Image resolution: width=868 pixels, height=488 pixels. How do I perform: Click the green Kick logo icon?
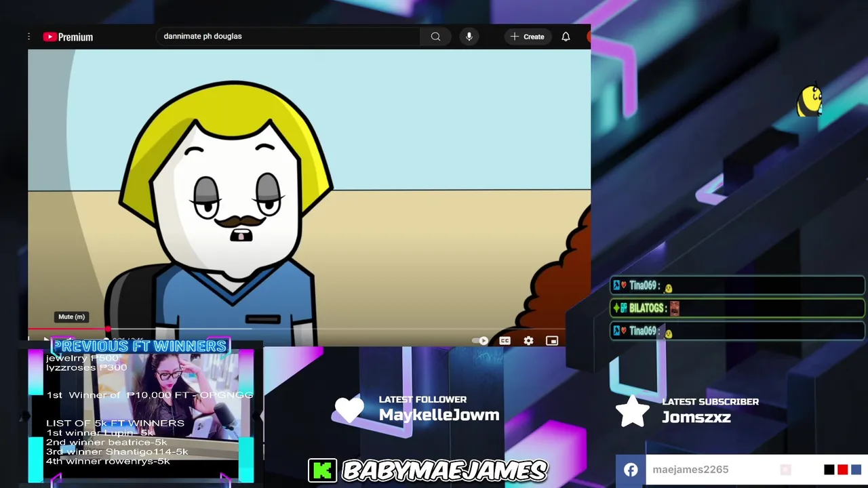322,470
